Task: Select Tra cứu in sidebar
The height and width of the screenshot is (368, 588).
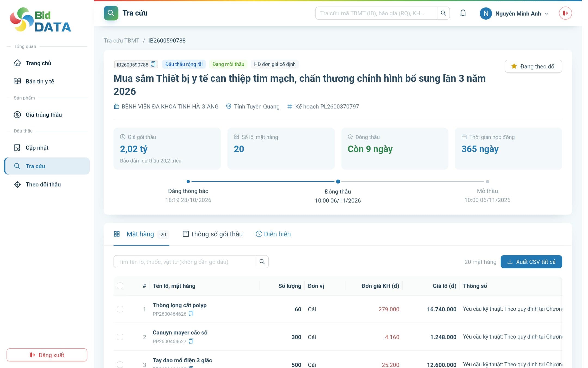Action: 47,166
